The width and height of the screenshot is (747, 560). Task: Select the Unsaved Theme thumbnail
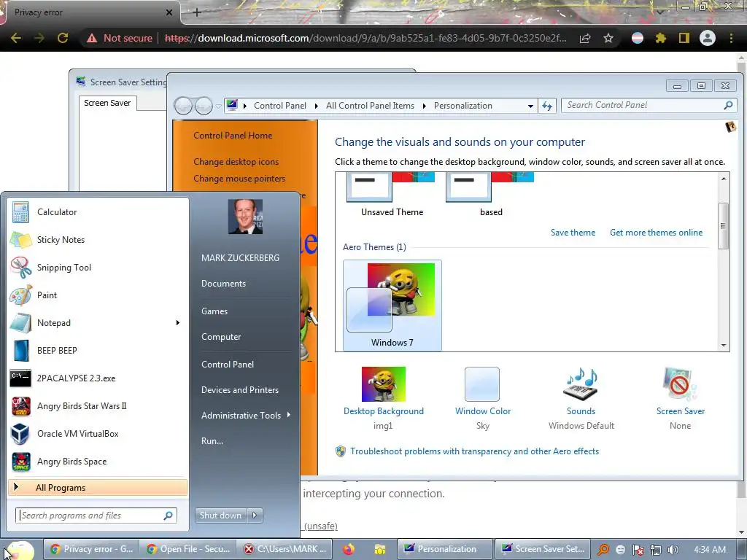[392, 195]
